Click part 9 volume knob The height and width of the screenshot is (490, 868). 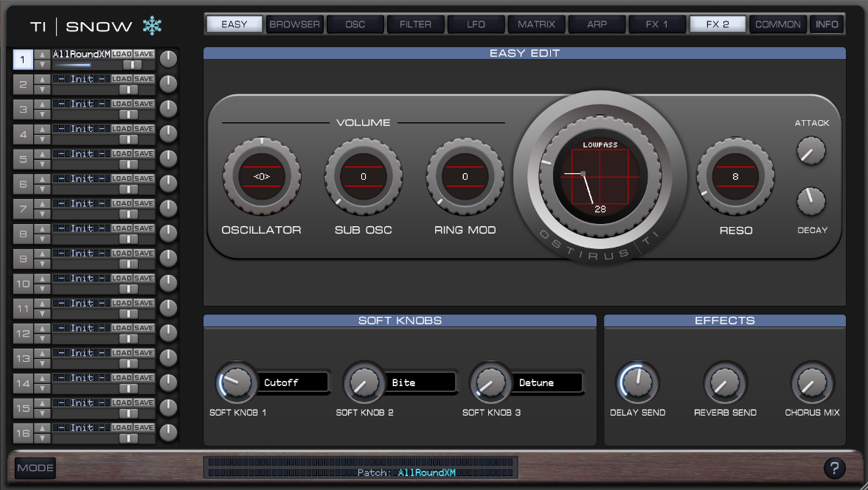tap(168, 258)
